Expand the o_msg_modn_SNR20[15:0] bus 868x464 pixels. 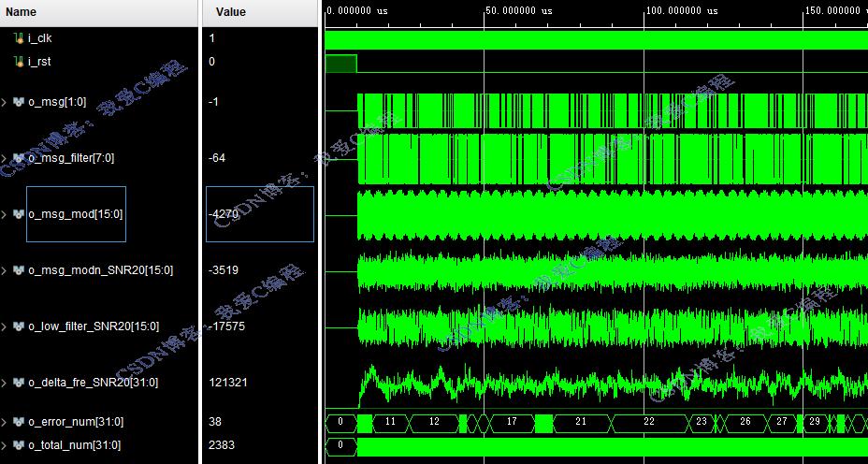click(5, 270)
